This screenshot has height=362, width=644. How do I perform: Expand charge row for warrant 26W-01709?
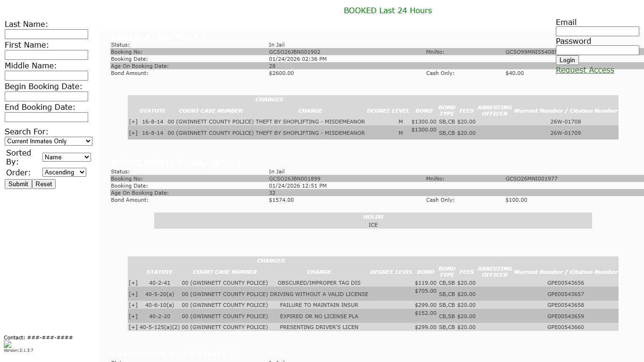point(133,133)
